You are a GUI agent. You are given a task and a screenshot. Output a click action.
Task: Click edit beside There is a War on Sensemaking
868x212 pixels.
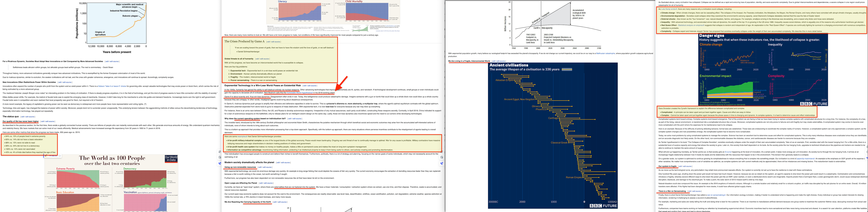690,191
